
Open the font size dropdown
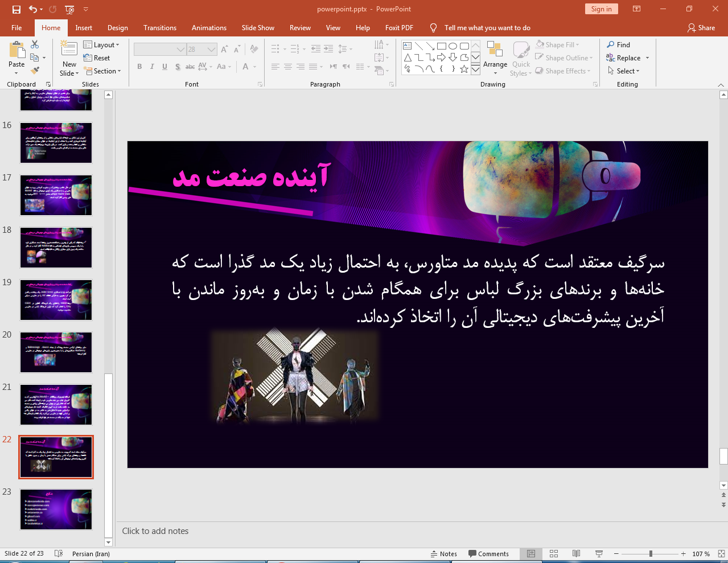(212, 50)
